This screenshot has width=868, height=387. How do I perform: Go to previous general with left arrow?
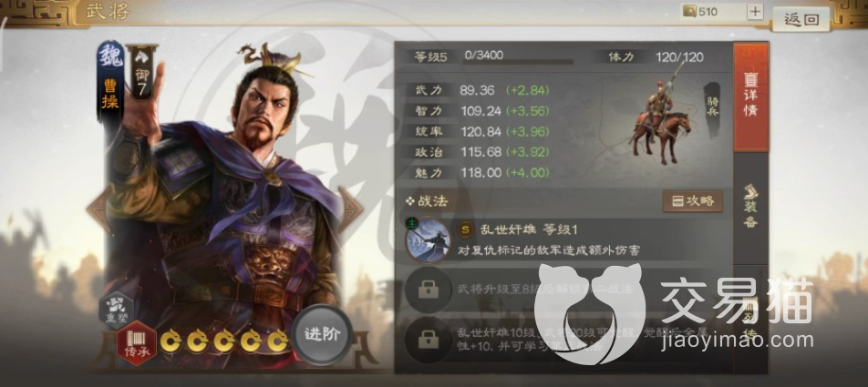pos(99,209)
